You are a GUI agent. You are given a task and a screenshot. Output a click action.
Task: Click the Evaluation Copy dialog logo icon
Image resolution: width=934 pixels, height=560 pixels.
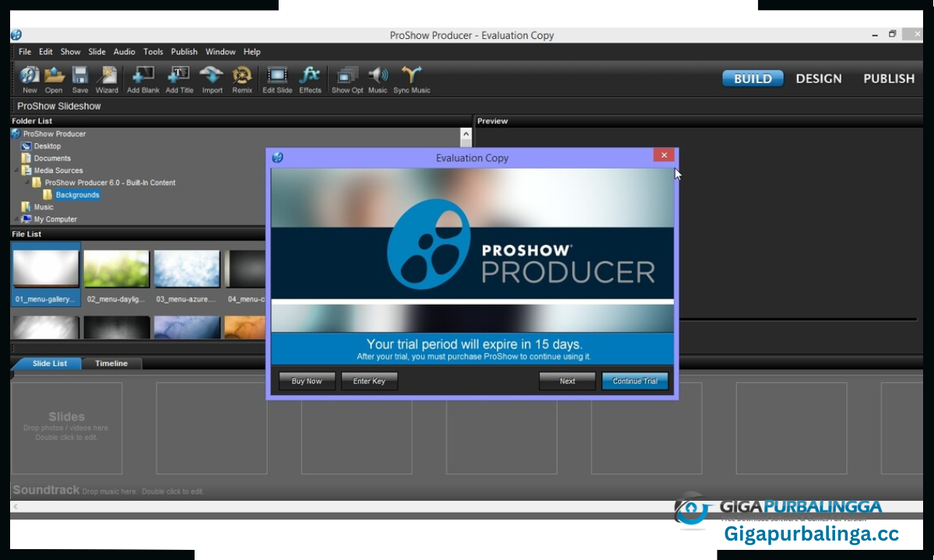277,157
